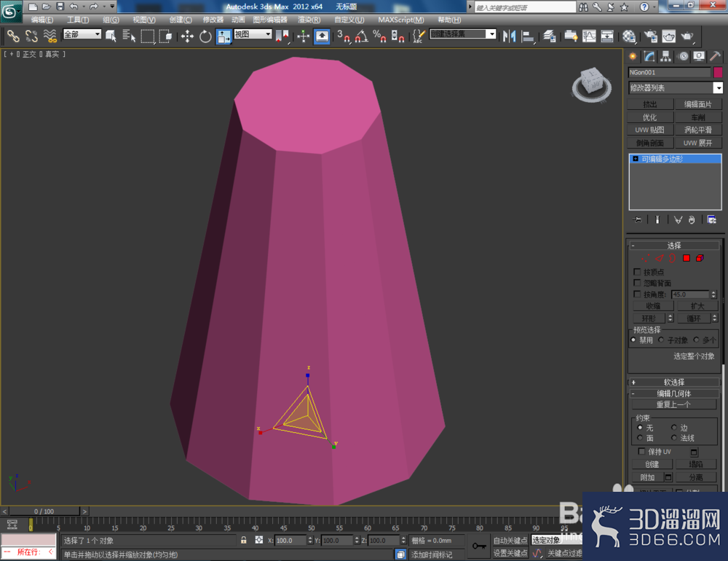Screen dimensions: 728x561
Task: Toggle Select and Manipulate icon
Action: click(303, 36)
